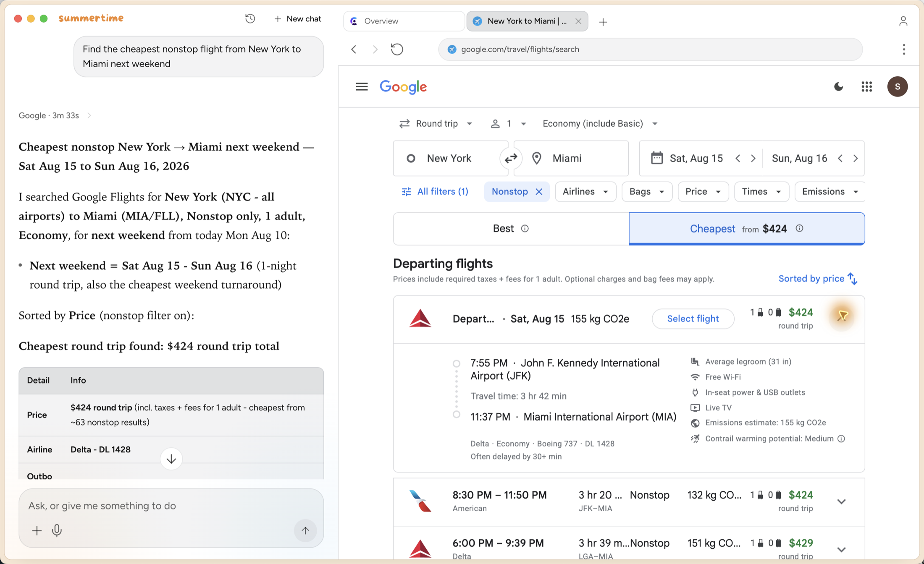
Task: Select the Cheapest results tab
Action: pyautogui.click(x=747, y=229)
